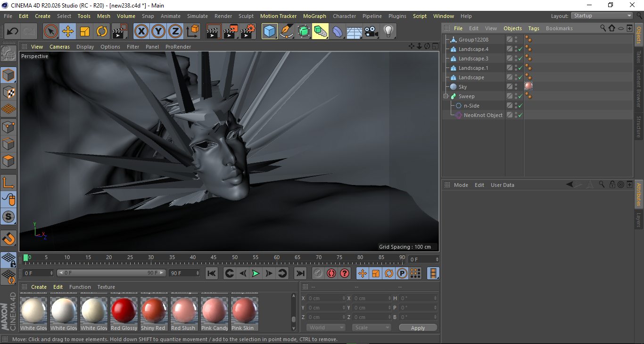This screenshot has width=644, height=344.
Task: Switch to the Takes side tab
Action: 639,57
